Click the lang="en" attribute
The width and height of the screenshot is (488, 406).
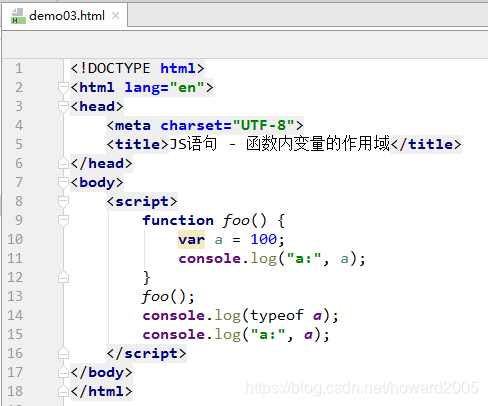(164, 88)
